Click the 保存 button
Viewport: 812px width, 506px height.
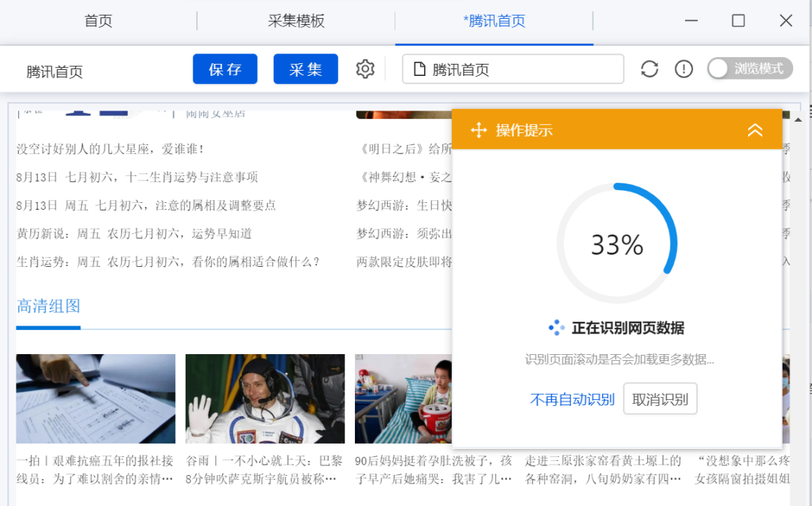(226, 69)
